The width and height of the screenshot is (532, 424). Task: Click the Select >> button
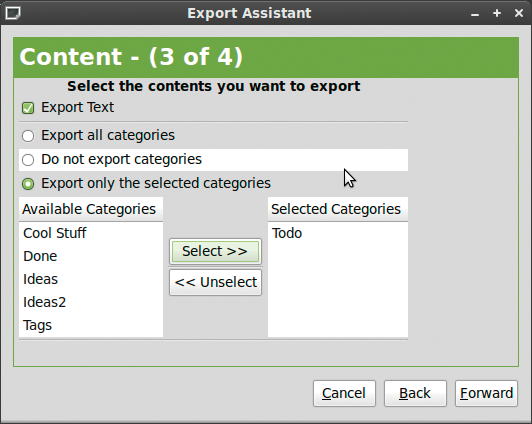coord(215,251)
